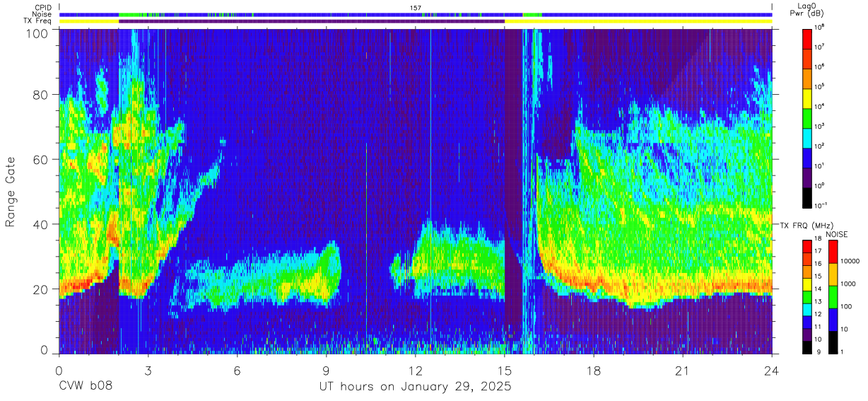Click the Noise row label at top left

[42, 14]
